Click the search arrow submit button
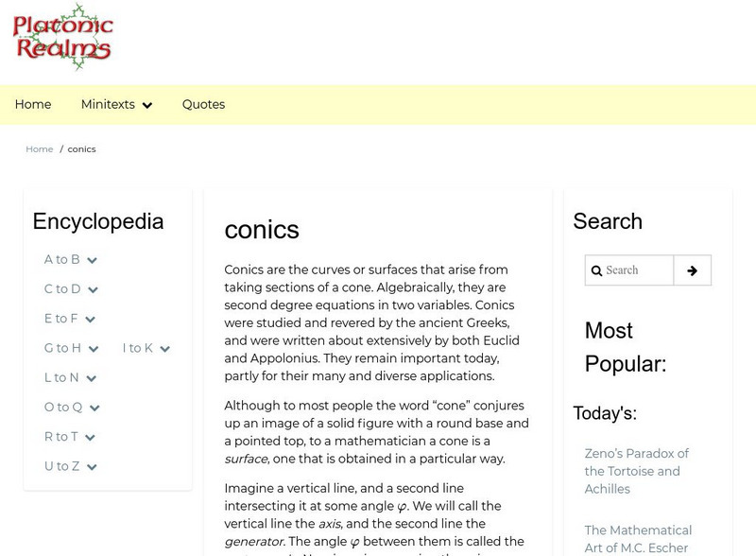The height and width of the screenshot is (556, 756). click(692, 270)
